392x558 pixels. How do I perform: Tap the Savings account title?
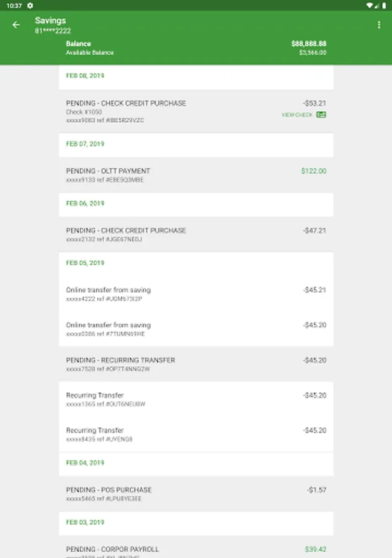50,20
